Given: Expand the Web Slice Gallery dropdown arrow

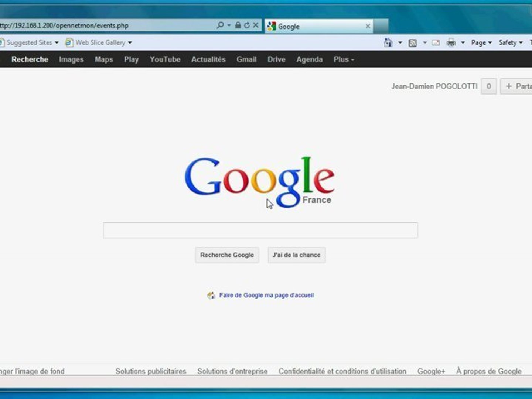Looking at the screenshot, I should pyautogui.click(x=130, y=42).
